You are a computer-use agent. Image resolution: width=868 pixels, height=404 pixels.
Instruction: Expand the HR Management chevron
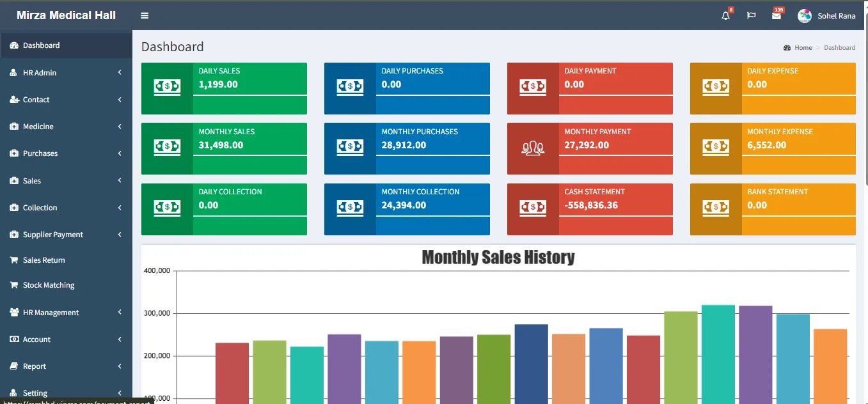120,313
